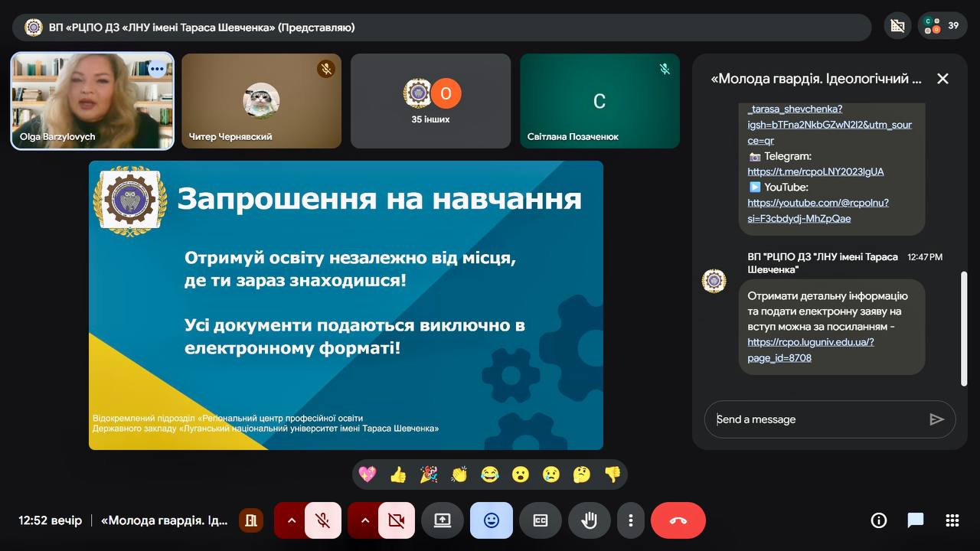Viewport: 980px width, 551px height.
Task: Send the party popper reaction
Action: pyautogui.click(x=429, y=474)
